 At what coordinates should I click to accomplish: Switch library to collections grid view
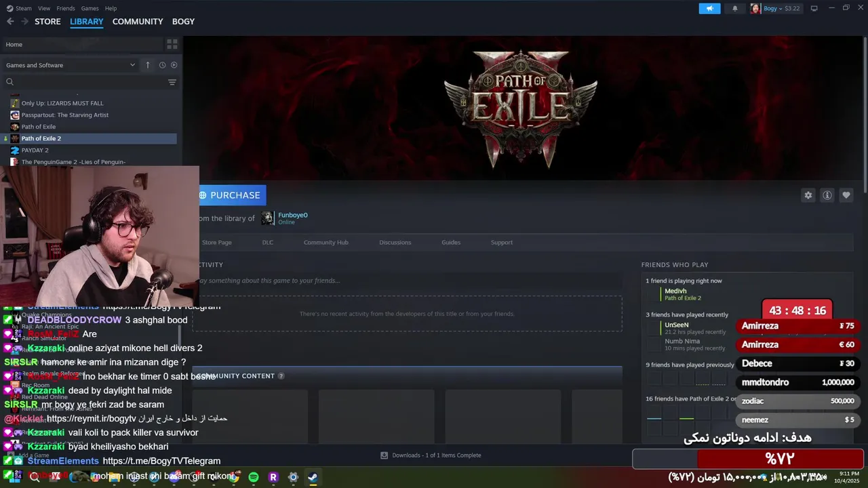[172, 44]
